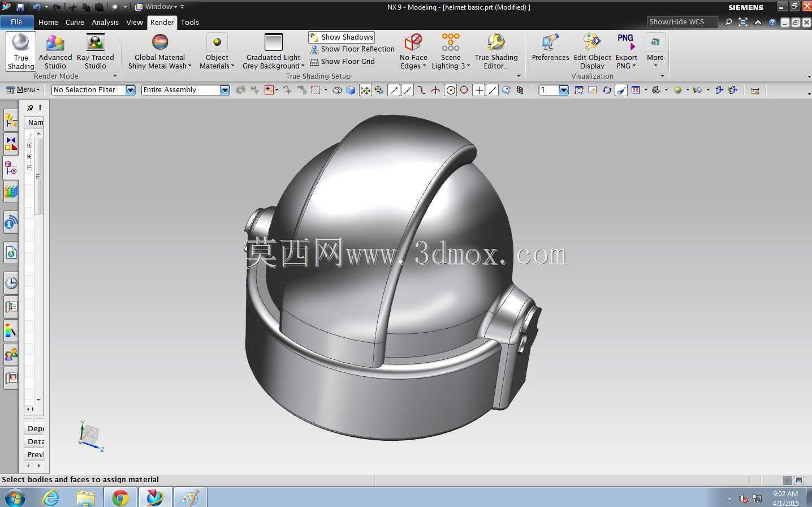Open the Entire Assembly scope combo box
The width and height of the screenshot is (812, 507).
(x=185, y=90)
